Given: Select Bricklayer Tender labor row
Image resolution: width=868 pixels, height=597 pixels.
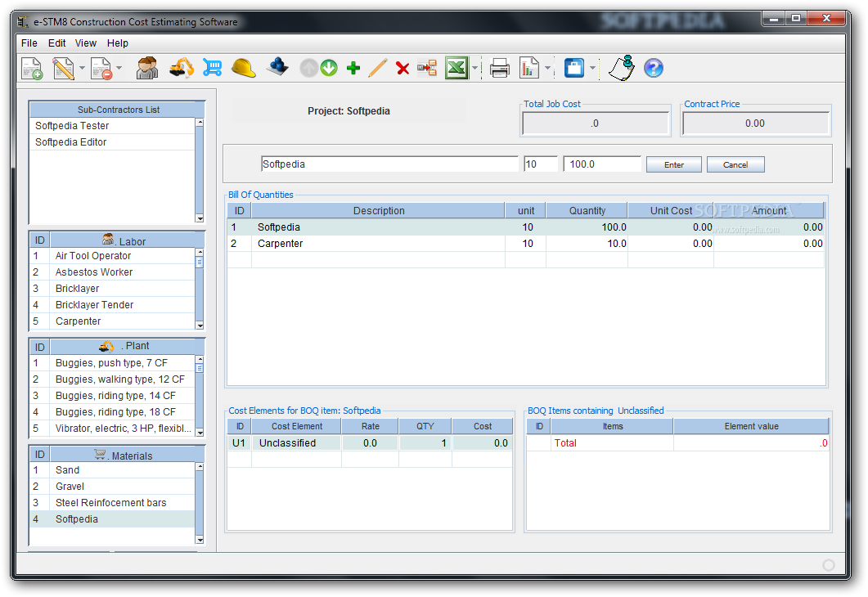Looking at the screenshot, I should click(112, 305).
